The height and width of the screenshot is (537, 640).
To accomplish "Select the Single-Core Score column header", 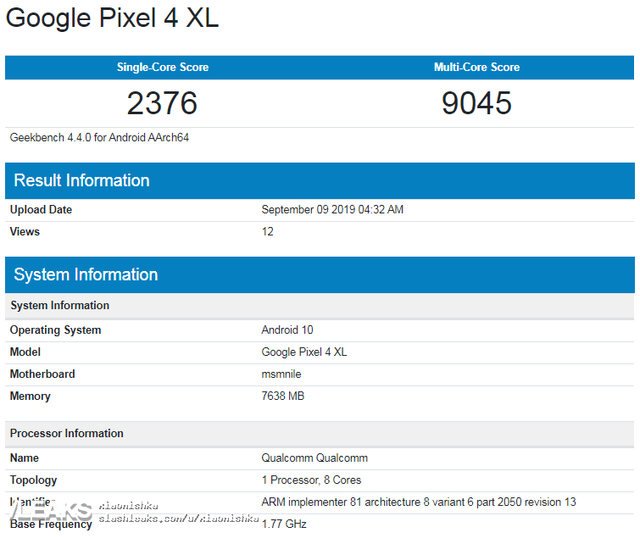I will point(162,67).
